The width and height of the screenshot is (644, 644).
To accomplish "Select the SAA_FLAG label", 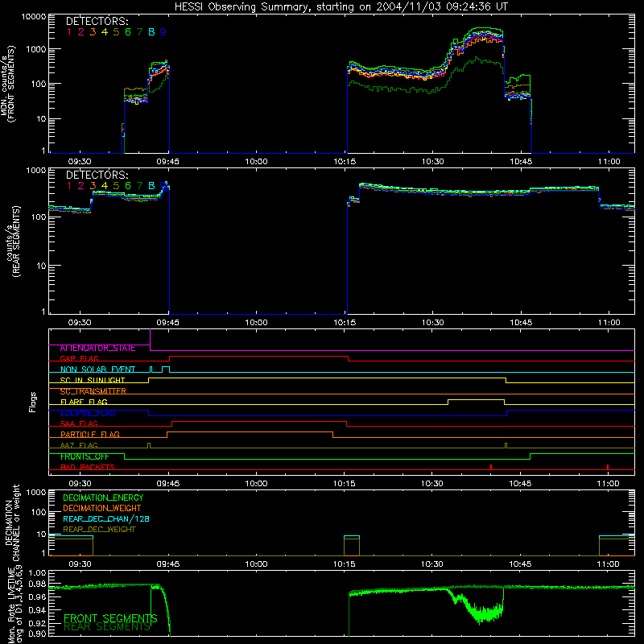I will point(79,423).
